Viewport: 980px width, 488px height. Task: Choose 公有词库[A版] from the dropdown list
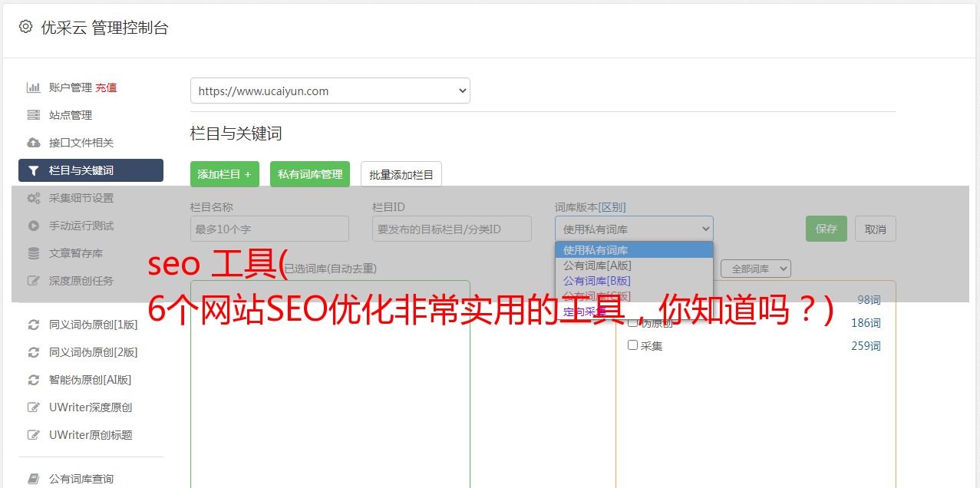tap(634, 265)
